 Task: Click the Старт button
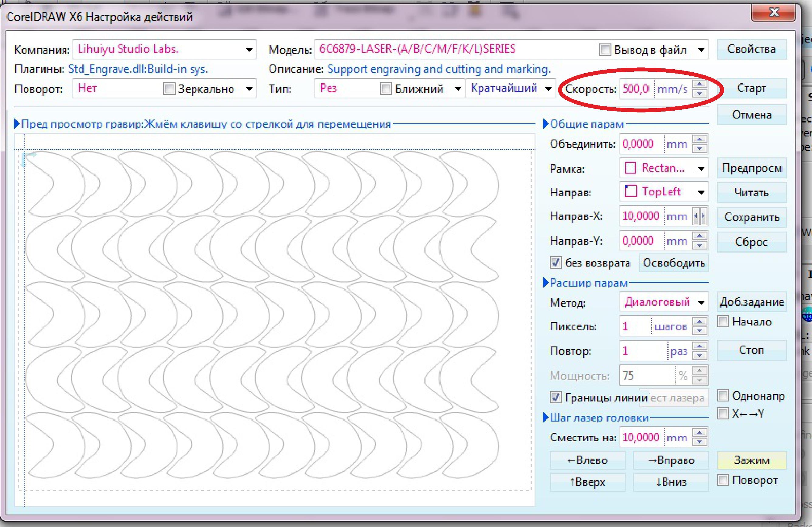(x=751, y=88)
